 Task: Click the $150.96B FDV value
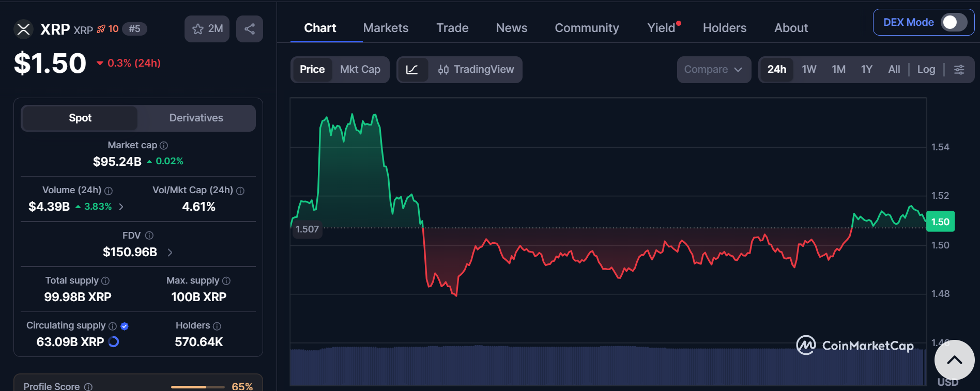tap(130, 252)
